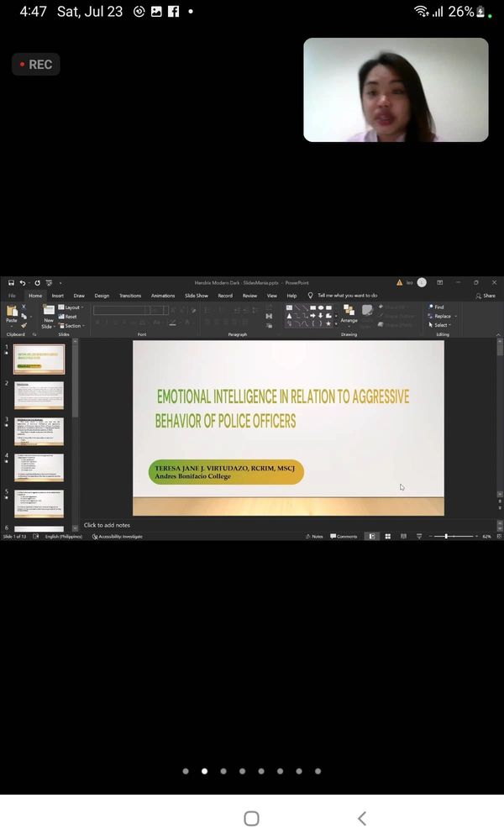This screenshot has height=840, width=504.
Task: Expand the Layout dropdown
Action: pos(72,307)
